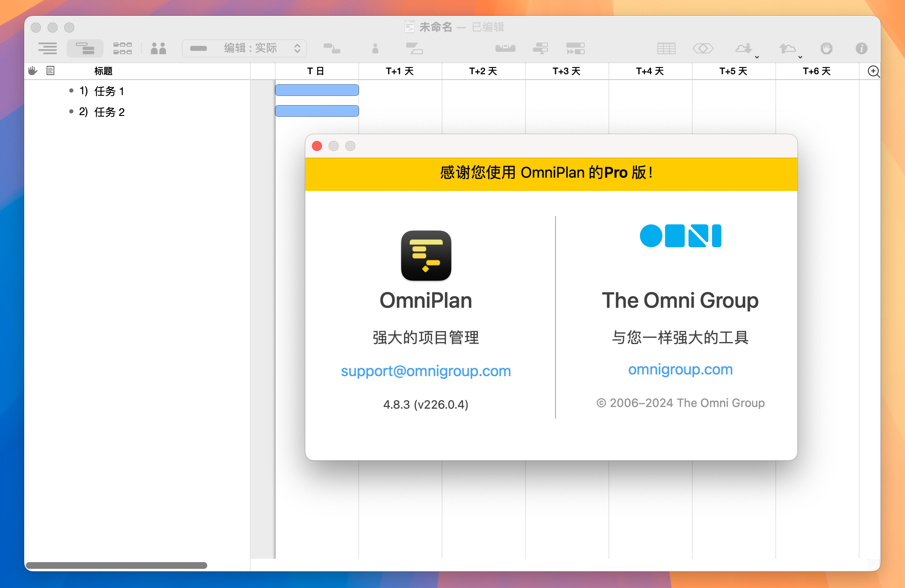Open the Publish icon's dropdown chevron

800,57
